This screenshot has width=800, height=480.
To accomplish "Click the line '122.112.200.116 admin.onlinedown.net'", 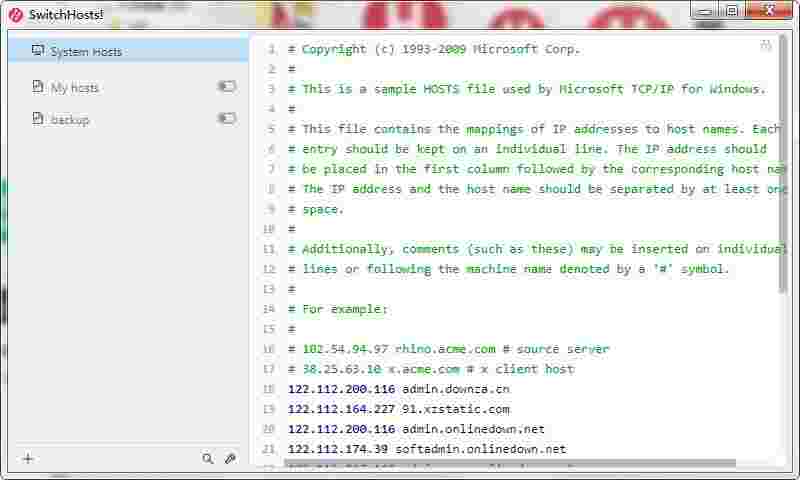I will coord(416,429).
